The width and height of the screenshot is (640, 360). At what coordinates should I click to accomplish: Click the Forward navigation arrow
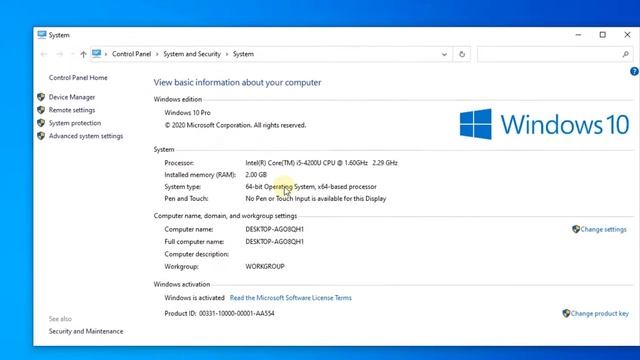(60, 54)
